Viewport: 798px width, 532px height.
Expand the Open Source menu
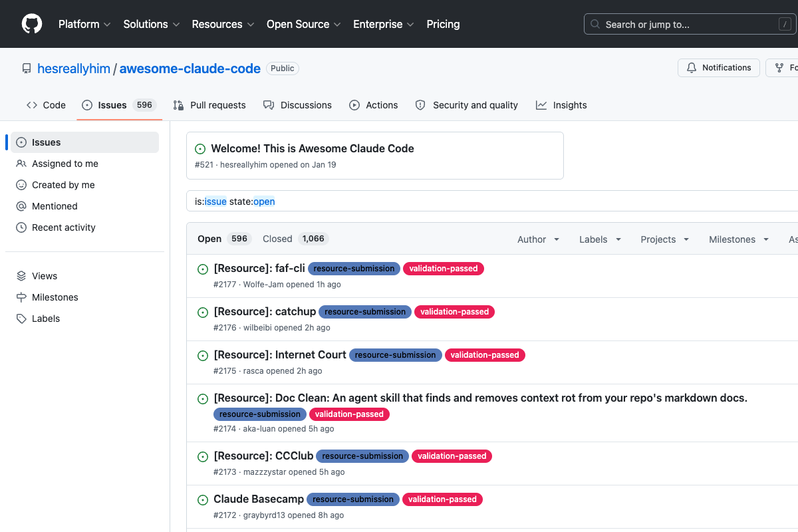(x=304, y=24)
